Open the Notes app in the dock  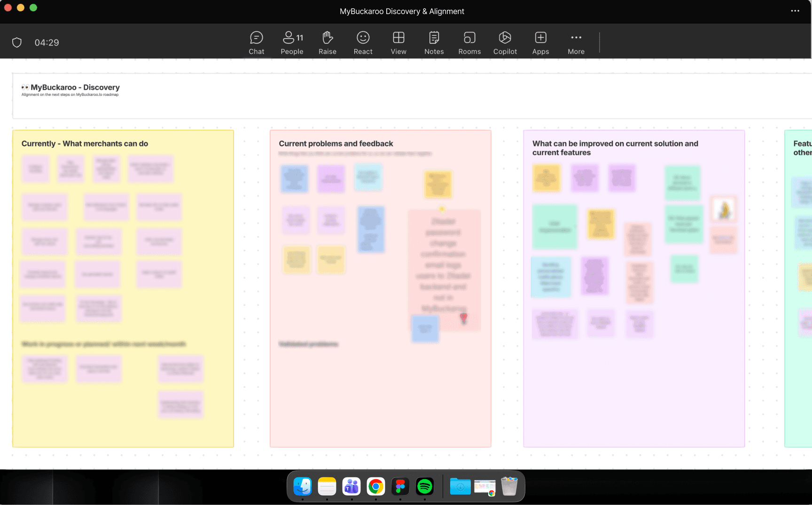pyautogui.click(x=327, y=487)
